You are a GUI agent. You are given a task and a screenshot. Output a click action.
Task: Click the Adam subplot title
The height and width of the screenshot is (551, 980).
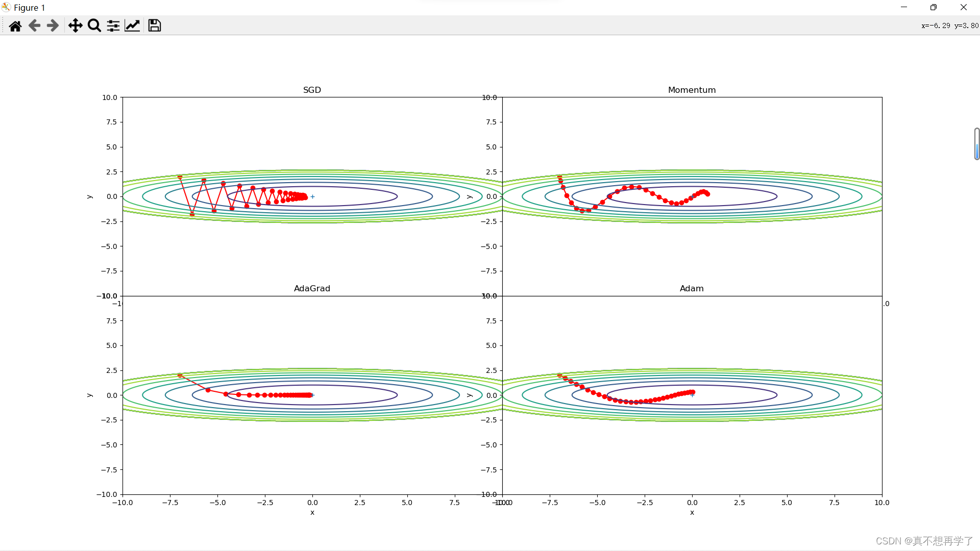click(x=692, y=288)
